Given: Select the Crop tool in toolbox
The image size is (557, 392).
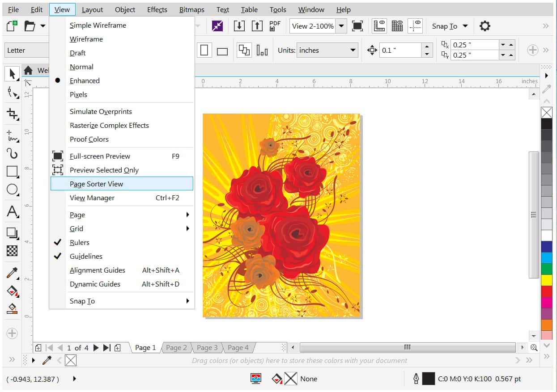Looking at the screenshot, I should coord(12,114).
